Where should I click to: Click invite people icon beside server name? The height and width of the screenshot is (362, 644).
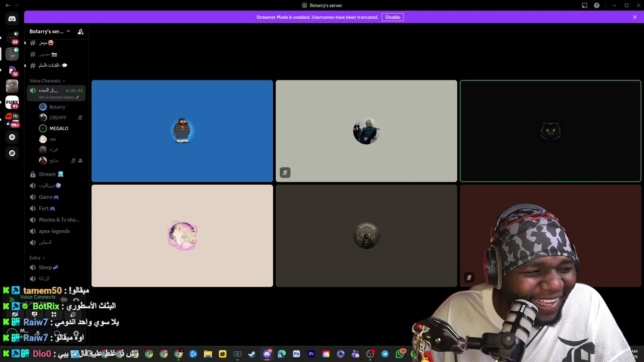(x=80, y=32)
